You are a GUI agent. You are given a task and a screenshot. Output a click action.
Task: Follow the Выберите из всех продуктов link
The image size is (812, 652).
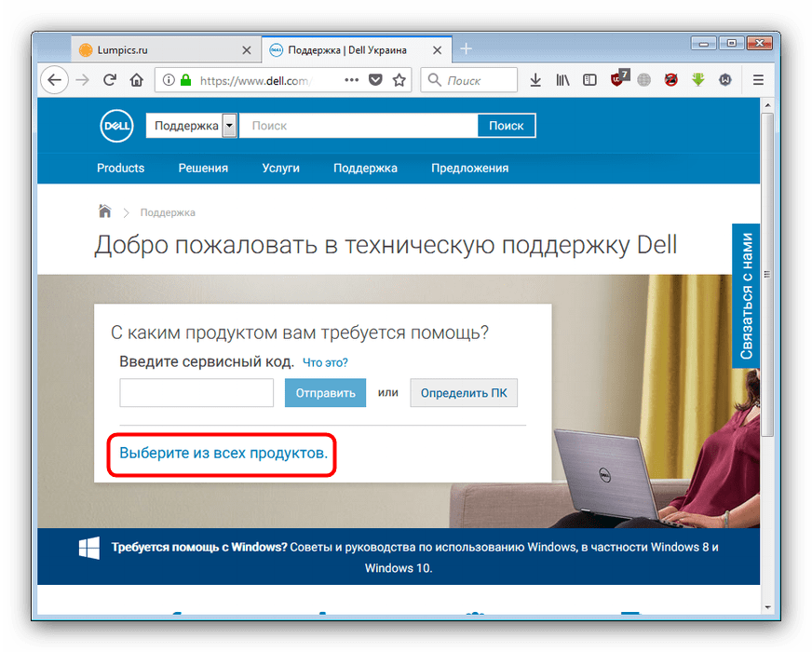pyautogui.click(x=223, y=454)
